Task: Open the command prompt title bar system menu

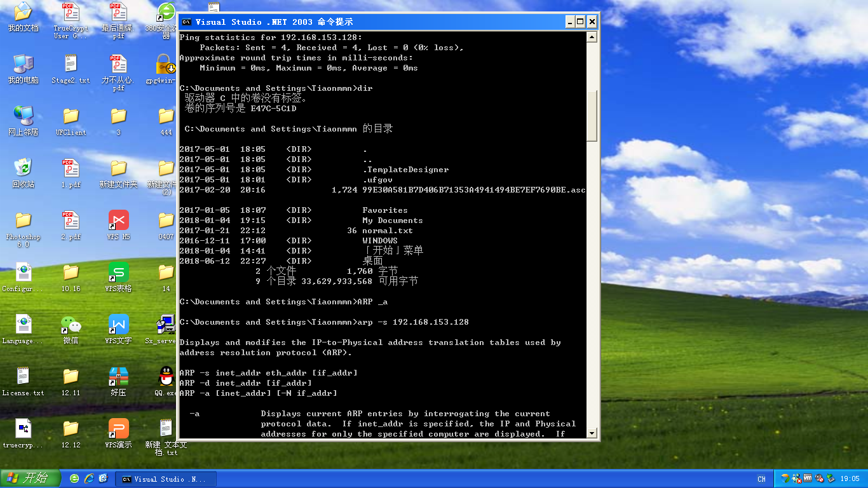Action: [x=186, y=22]
